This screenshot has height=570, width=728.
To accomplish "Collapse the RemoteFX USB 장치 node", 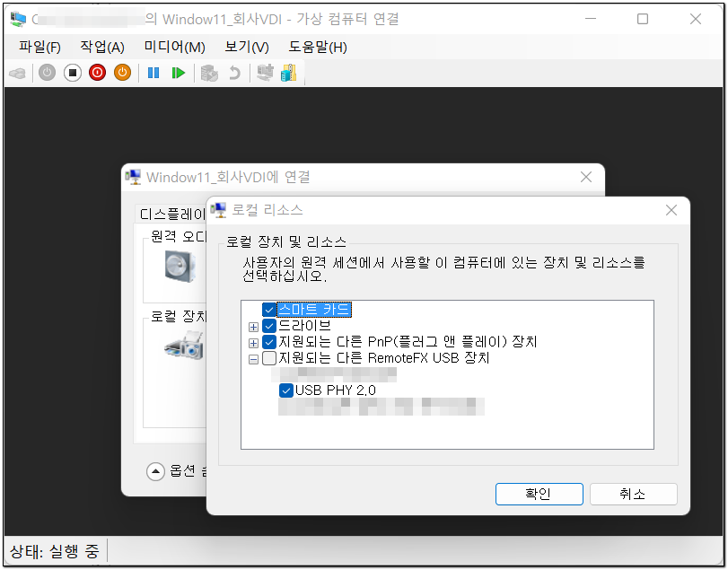I will pyautogui.click(x=253, y=360).
